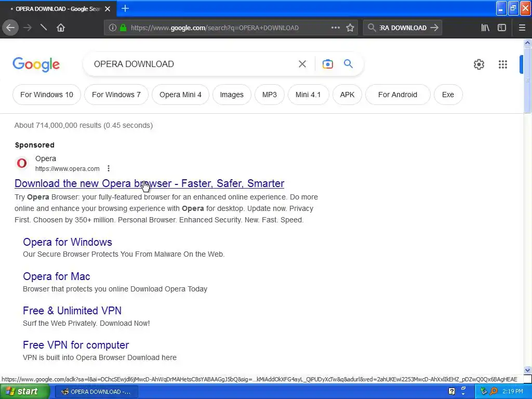Apply the Exe filter chip
This screenshot has width=532, height=399.
(x=448, y=95)
